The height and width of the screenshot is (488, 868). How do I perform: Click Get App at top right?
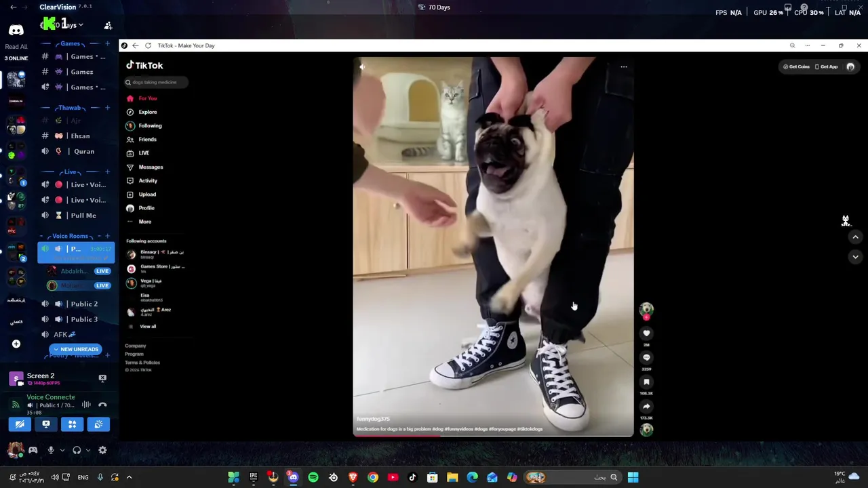click(x=826, y=66)
